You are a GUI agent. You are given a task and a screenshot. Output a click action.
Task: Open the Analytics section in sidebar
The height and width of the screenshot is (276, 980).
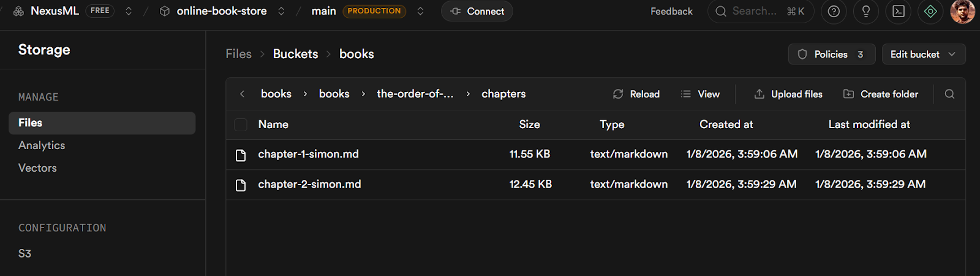coord(42,145)
